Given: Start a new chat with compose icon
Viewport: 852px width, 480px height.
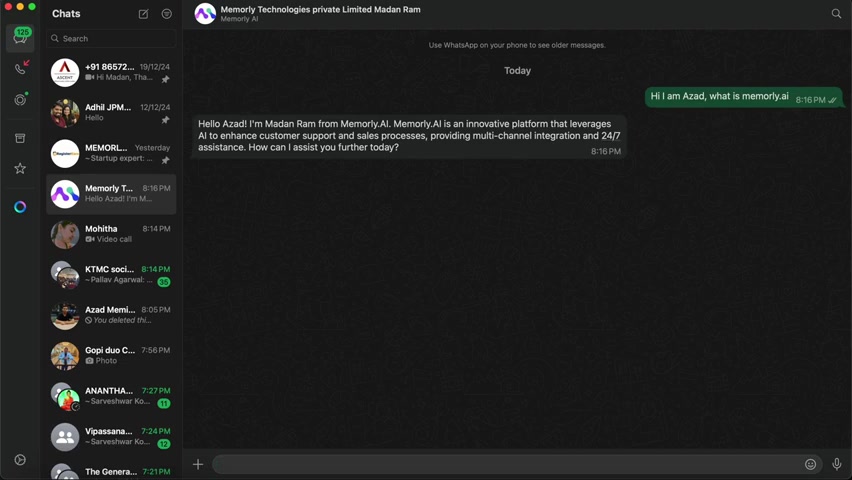Looking at the screenshot, I should click(x=143, y=14).
